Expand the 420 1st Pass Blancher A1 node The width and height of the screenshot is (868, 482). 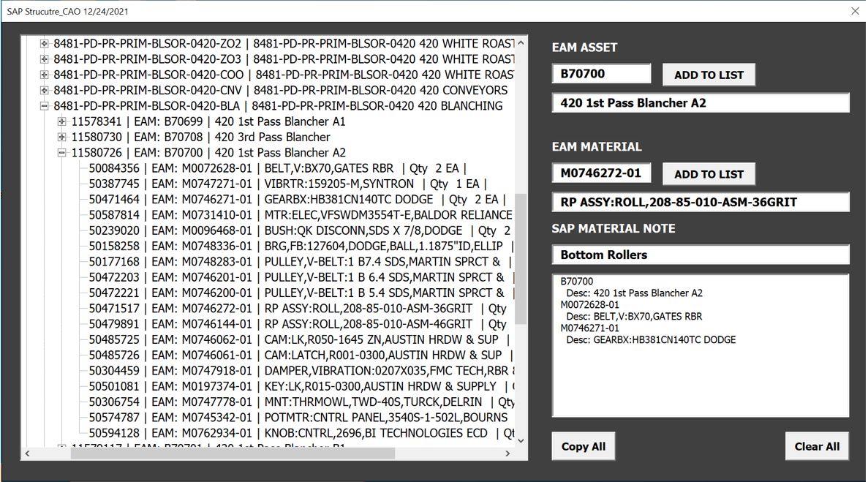tap(62, 121)
